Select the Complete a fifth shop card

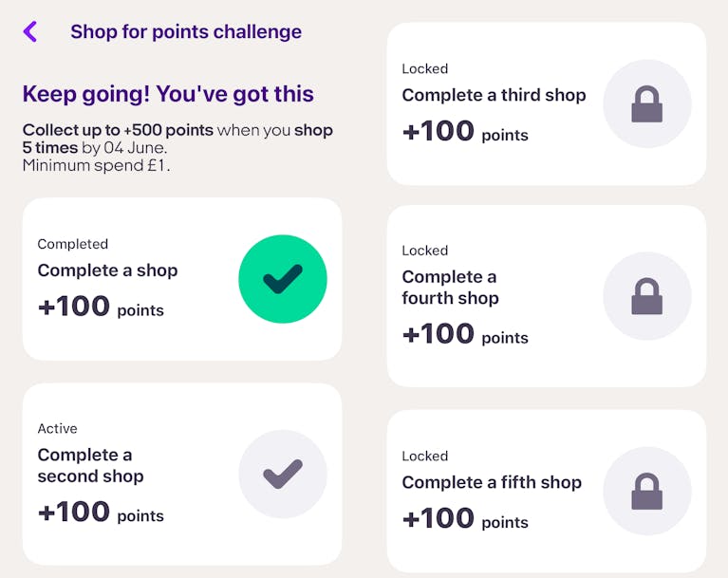tap(547, 492)
